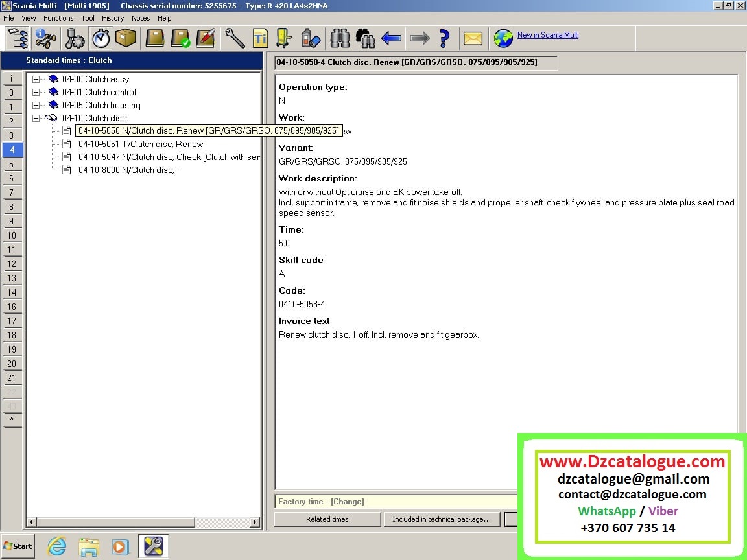Open the New in Scania Multi link
The height and width of the screenshot is (560, 747).
(x=548, y=35)
